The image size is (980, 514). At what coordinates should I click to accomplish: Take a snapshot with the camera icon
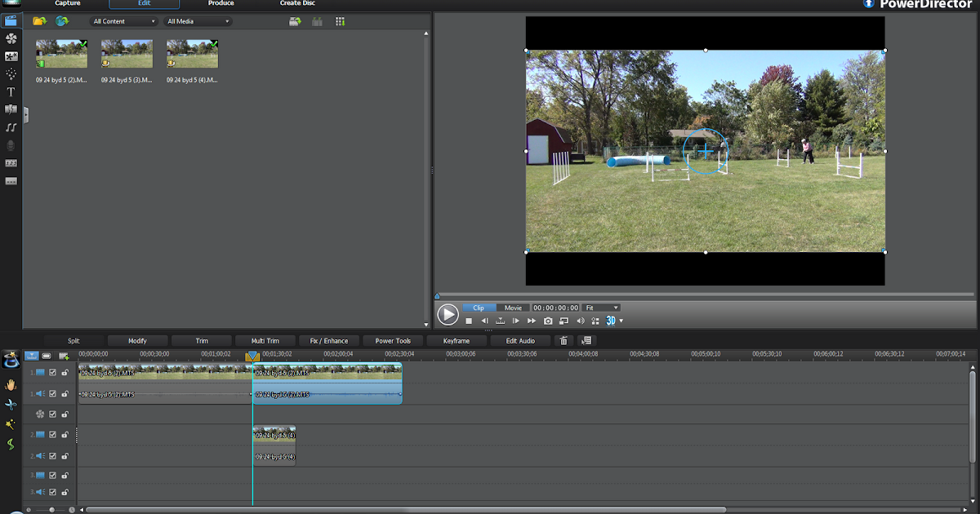click(548, 321)
